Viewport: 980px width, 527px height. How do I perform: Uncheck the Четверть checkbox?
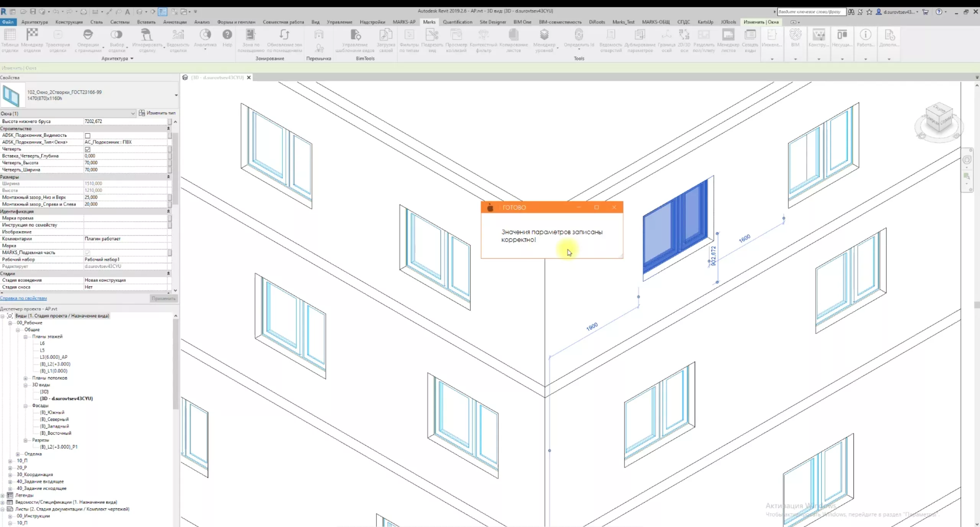[88, 149]
